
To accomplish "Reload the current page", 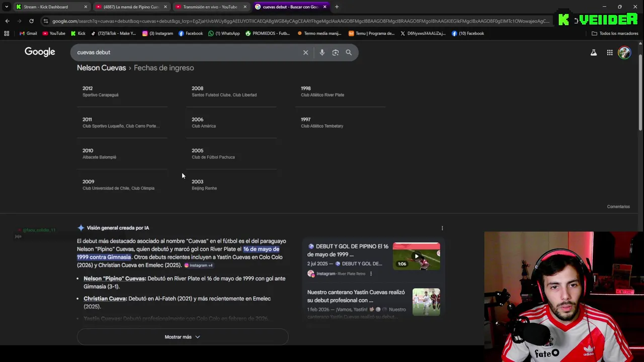I will (31, 21).
